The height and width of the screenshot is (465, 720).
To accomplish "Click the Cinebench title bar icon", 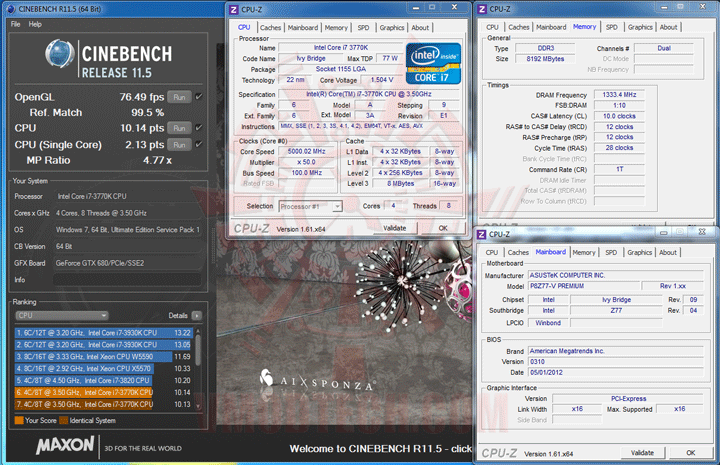I will pyautogui.click(x=11, y=9).
